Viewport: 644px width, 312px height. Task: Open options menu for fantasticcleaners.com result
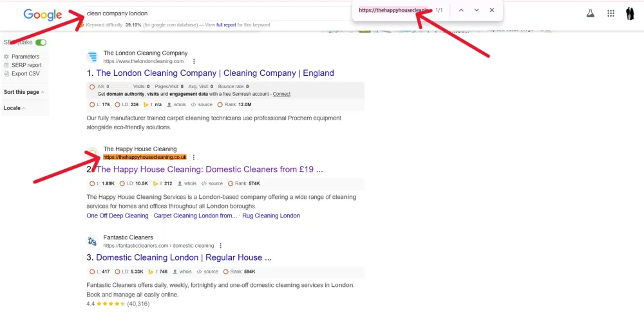pos(220,246)
